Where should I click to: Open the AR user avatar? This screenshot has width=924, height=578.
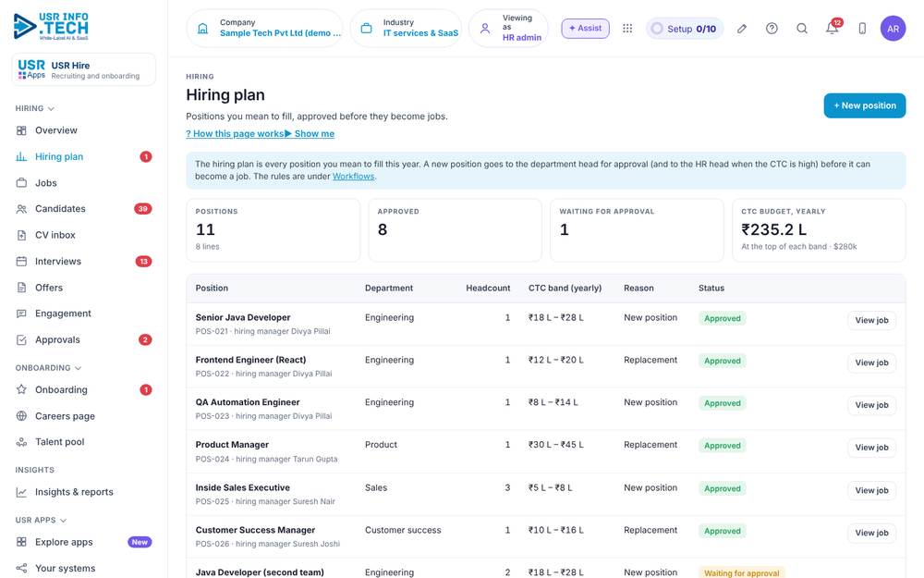click(893, 29)
